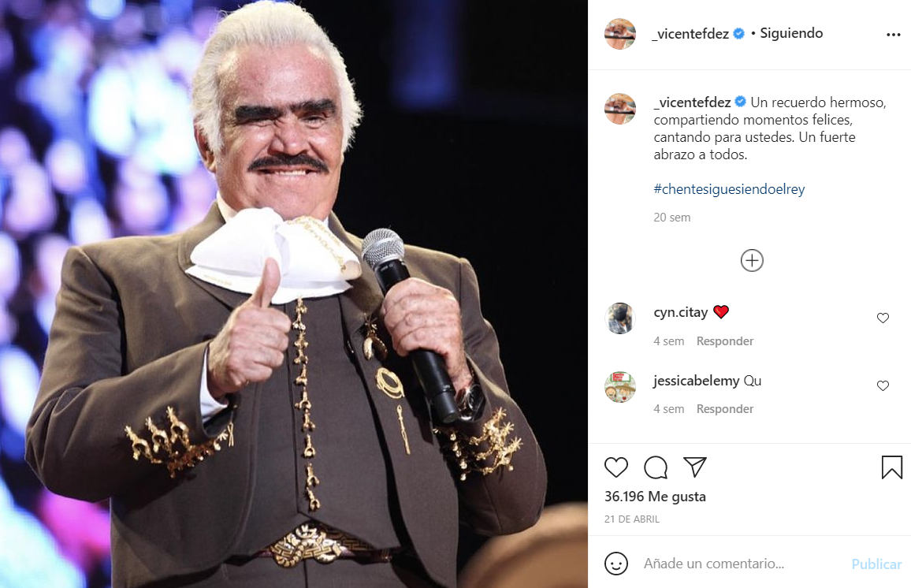Screen dimensions: 911x588
Task: Reply to jessicabelemy with Responder
Action: point(725,409)
